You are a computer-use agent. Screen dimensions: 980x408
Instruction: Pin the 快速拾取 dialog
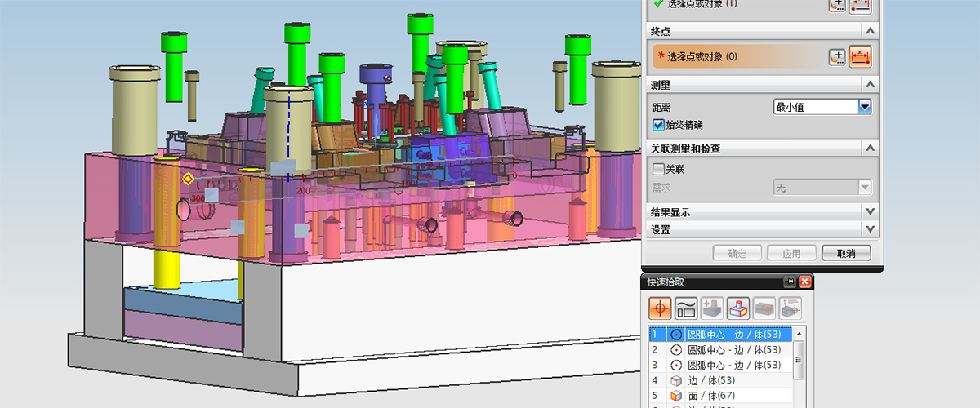[x=789, y=282]
